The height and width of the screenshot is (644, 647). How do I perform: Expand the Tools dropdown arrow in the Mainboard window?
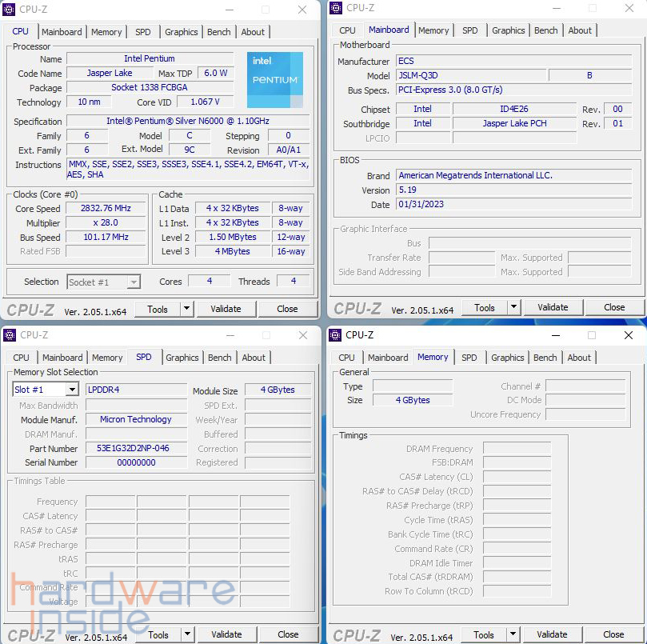(513, 307)
